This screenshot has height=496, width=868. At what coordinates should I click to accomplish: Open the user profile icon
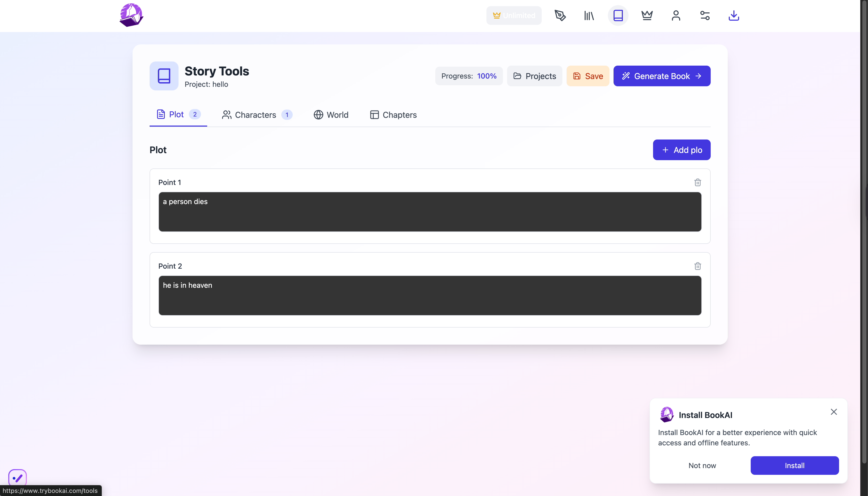(676, 16)
